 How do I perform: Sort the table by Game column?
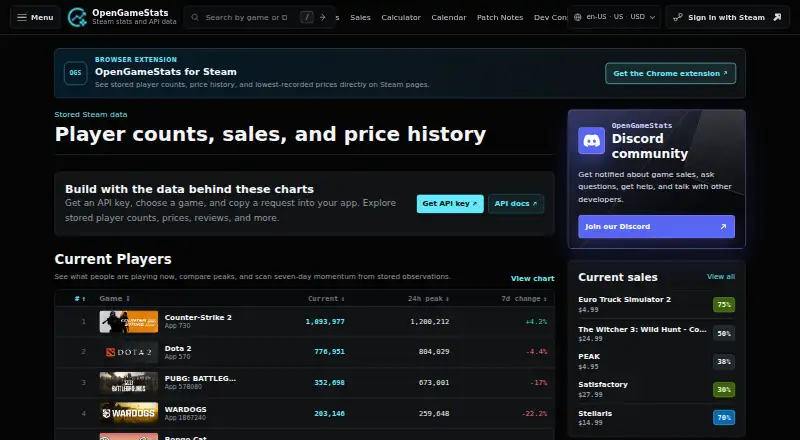(115, 299)
